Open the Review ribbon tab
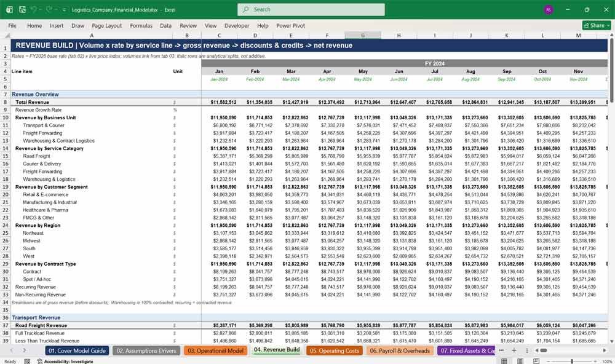 coord(188,25)
